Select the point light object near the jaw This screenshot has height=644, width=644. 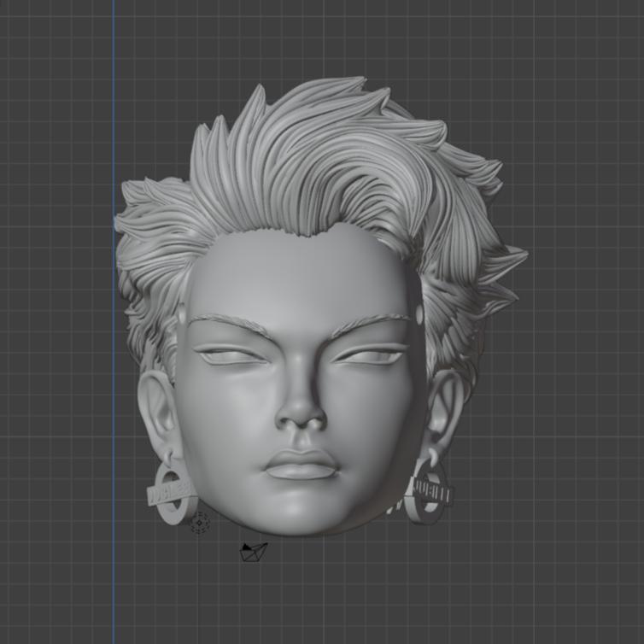click(200, 523)
